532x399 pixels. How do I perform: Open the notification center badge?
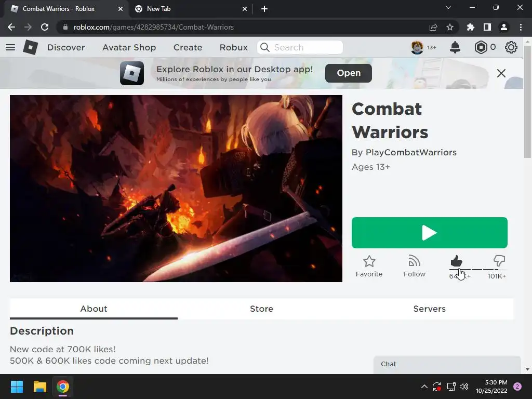click(x=517, y=387)
